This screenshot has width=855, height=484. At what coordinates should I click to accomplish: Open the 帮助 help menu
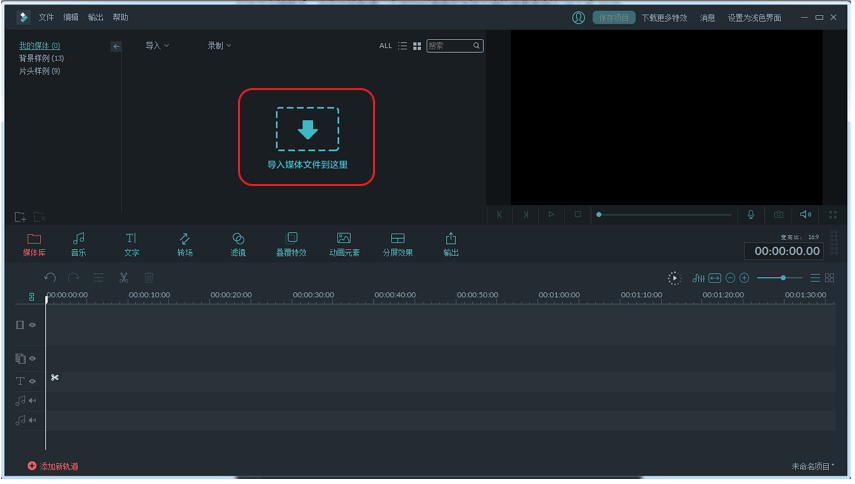tap(121, 17)
